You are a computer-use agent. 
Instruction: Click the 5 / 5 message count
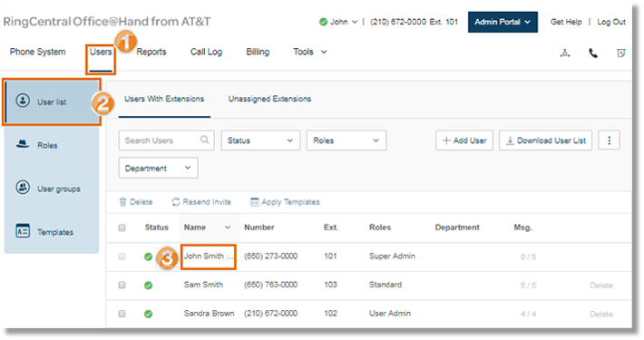coord(528,286)
